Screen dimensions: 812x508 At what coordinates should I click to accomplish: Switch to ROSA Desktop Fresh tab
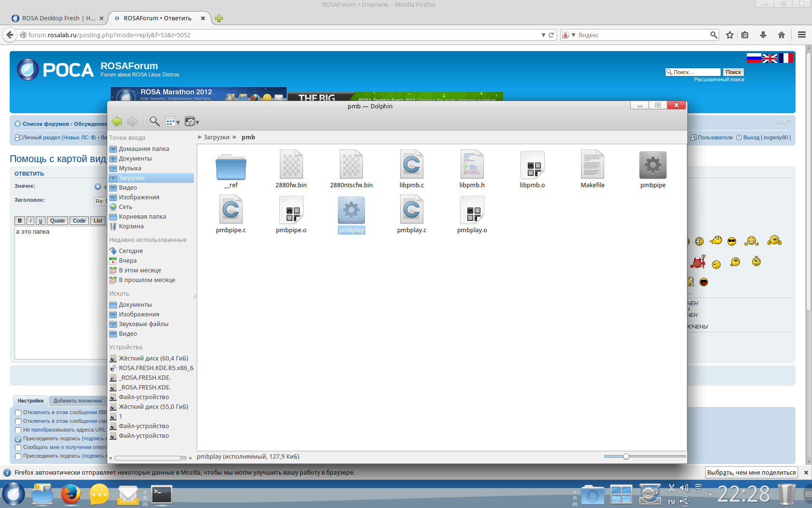coord(58,18)
